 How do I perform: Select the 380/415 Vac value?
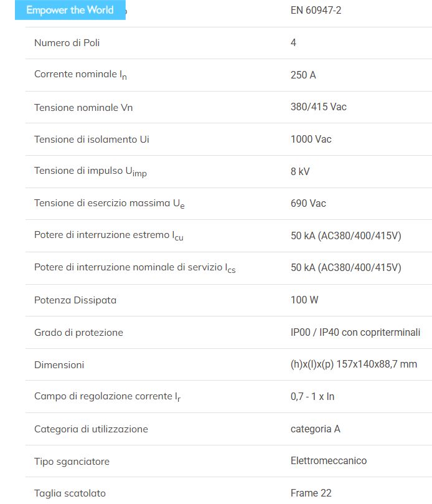[x=318, y=107]
